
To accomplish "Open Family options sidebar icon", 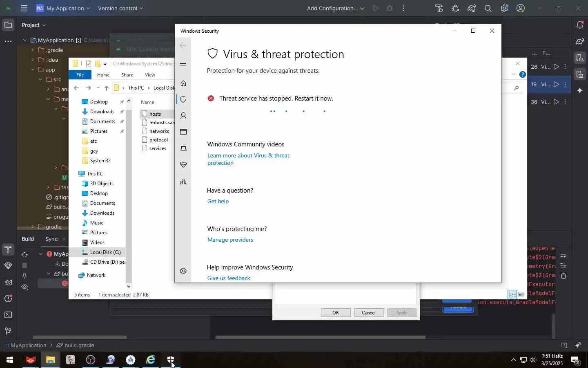I will 183,182.
